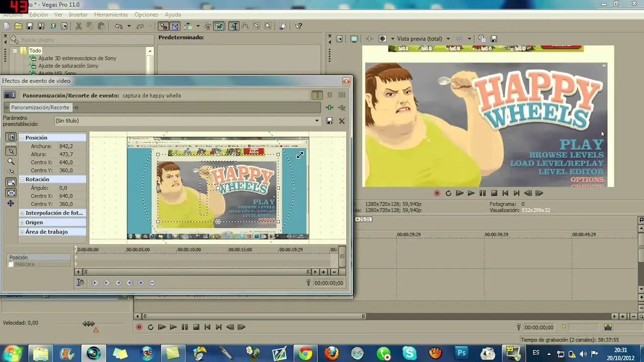Expand the Origen property group
The width and height of the screenshot is (644, 362).
click(x=22, y=222)
